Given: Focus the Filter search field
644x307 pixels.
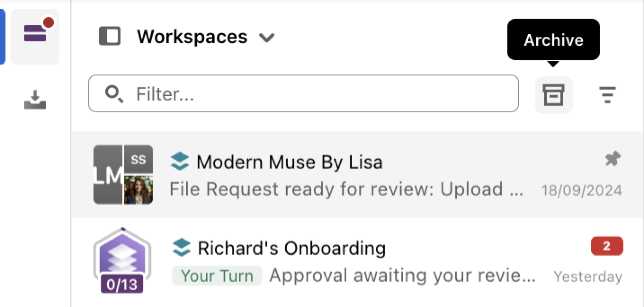Looking at the screenshot, I should (x=304, y=93).
